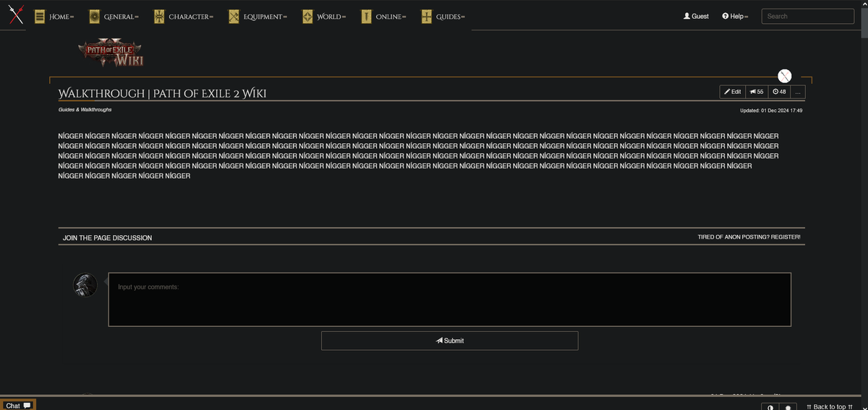Click the Guides menu icon
The height and width of the screenshot is (410, 868).
point(426,17)
